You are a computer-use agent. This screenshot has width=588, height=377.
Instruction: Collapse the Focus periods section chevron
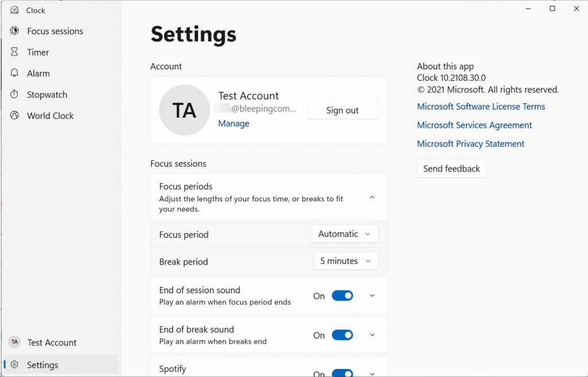pos(372,197)
